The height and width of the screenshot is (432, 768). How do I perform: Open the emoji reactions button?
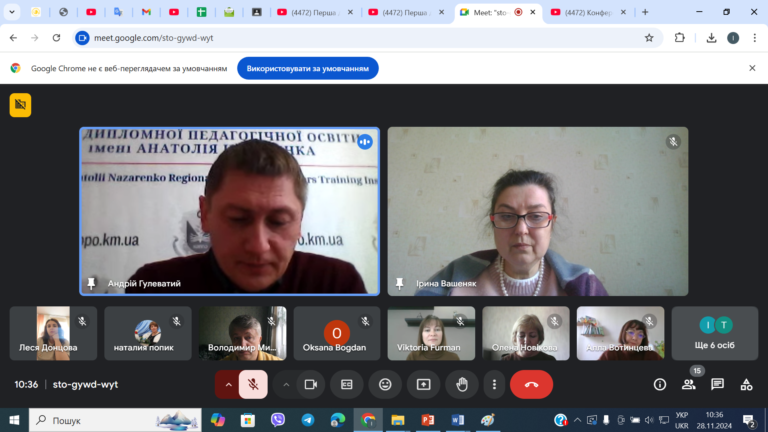(x=385, y=384)
